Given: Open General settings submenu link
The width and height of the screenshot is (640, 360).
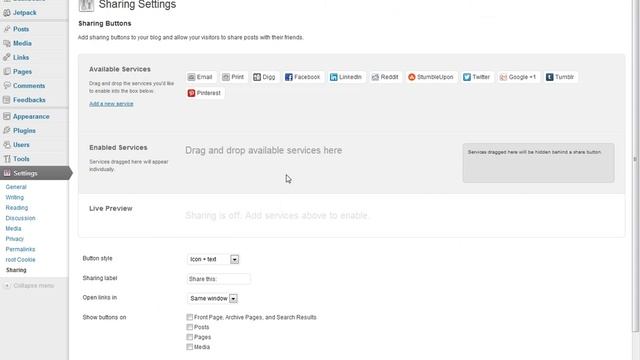Looking at the screenshot, I should tap(16, 187).
